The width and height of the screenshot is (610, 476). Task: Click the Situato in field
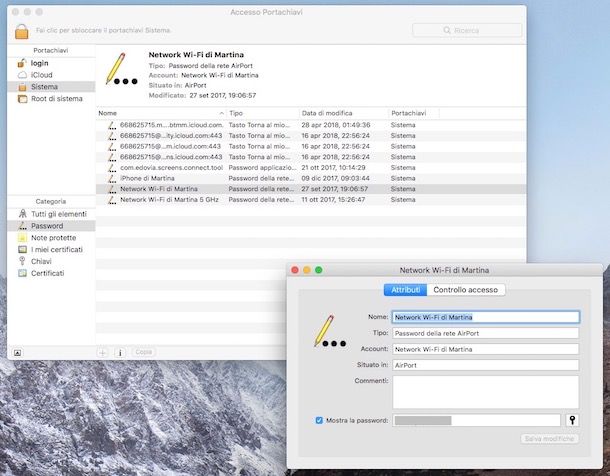tap(486, 365)
